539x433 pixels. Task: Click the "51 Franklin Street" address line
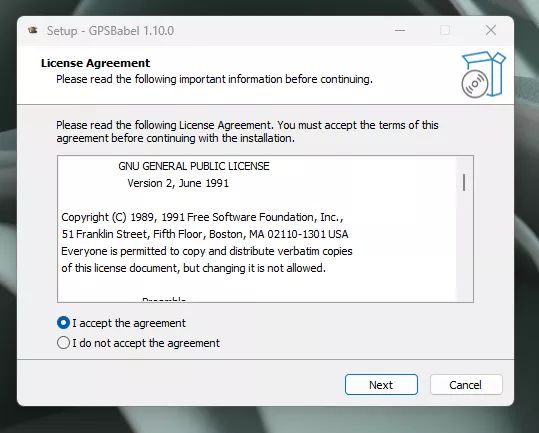pos(205,234)
